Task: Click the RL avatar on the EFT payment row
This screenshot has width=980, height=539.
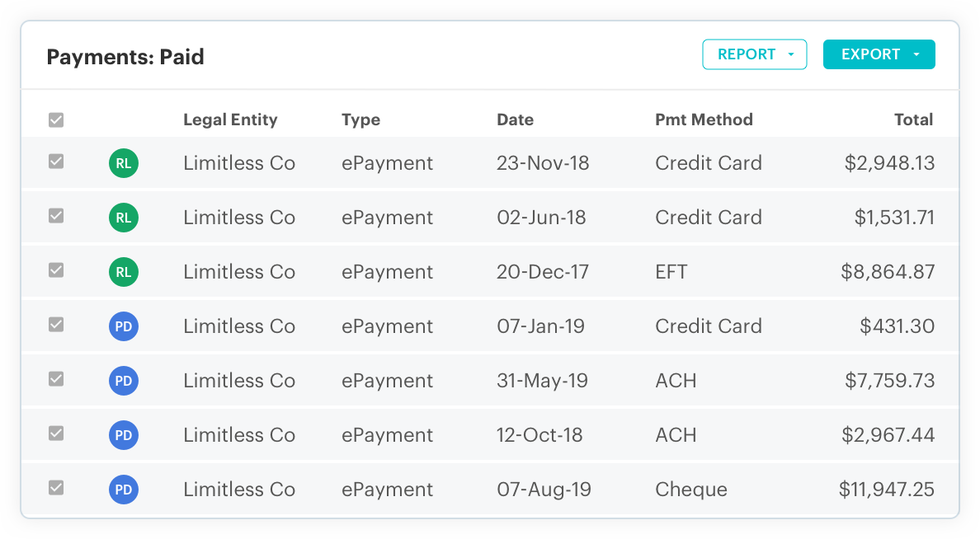Action: tap(124, 271)
